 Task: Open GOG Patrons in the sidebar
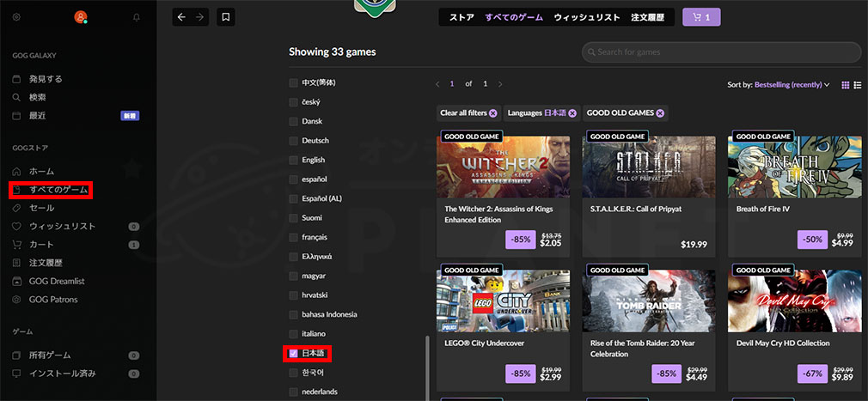click(53, 299)
